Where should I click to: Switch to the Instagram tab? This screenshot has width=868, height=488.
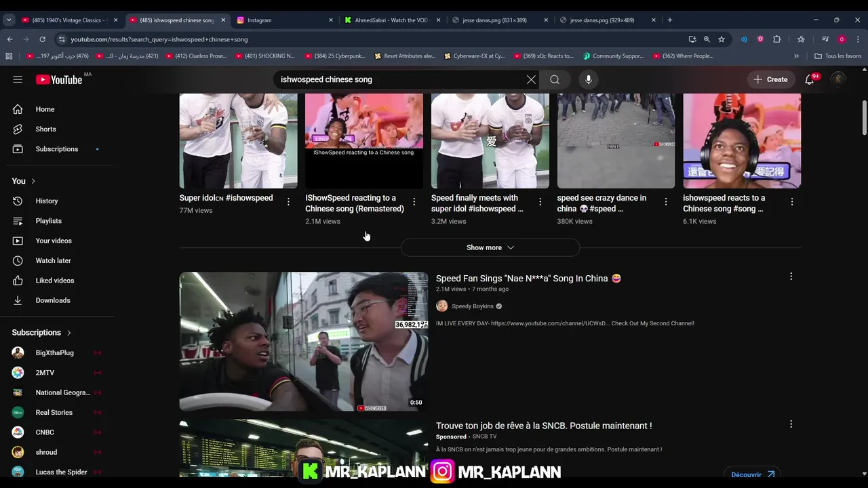[x=284, y=20]
